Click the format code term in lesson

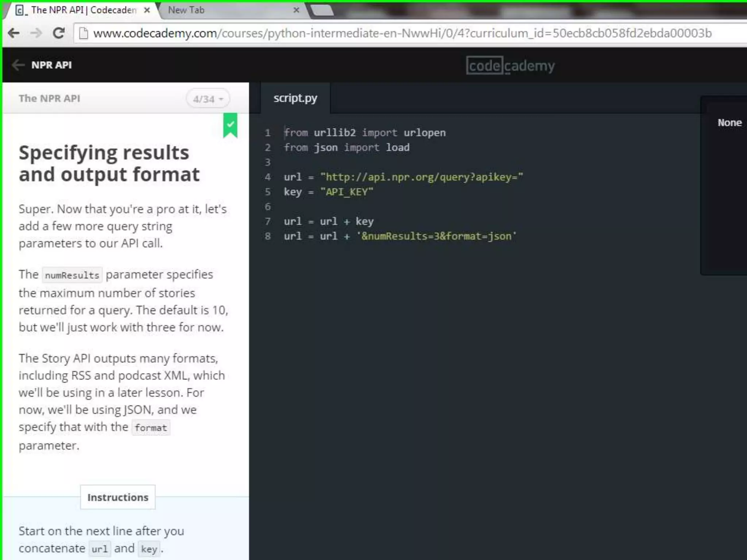pos(151,427)
